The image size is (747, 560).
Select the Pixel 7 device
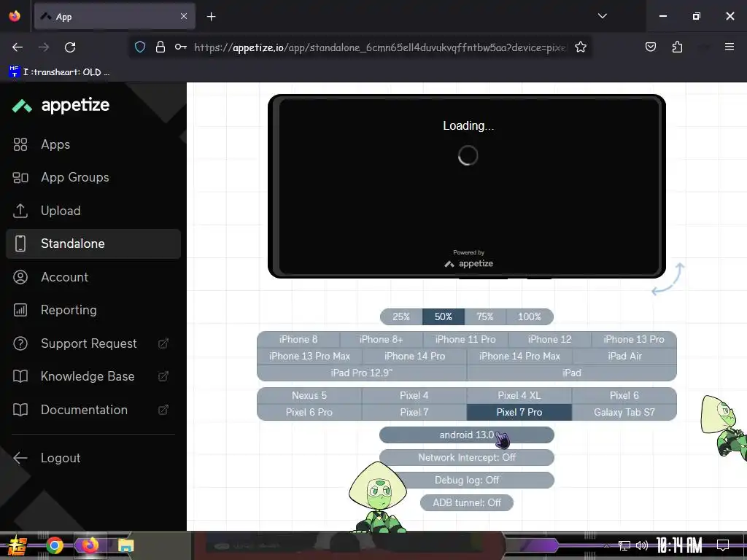click(414, 413)
